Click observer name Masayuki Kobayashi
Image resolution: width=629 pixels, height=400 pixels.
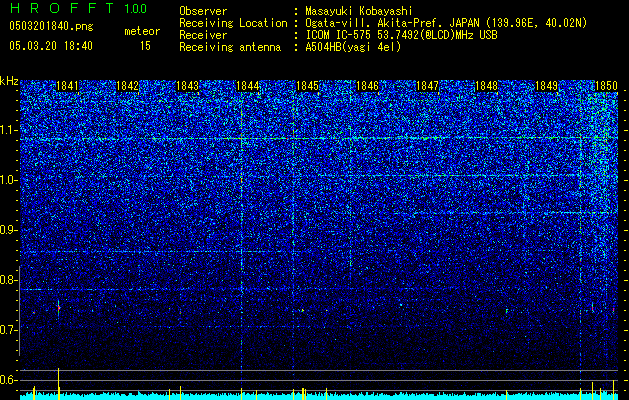358,11
